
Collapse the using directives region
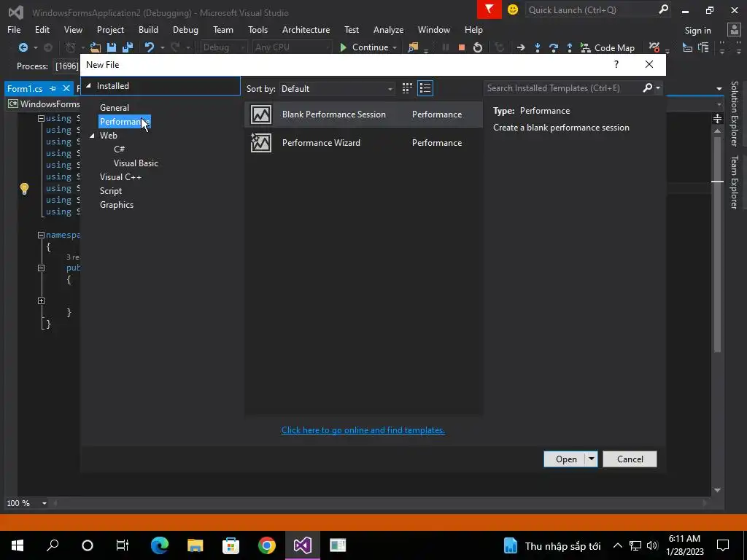(41, 119)
